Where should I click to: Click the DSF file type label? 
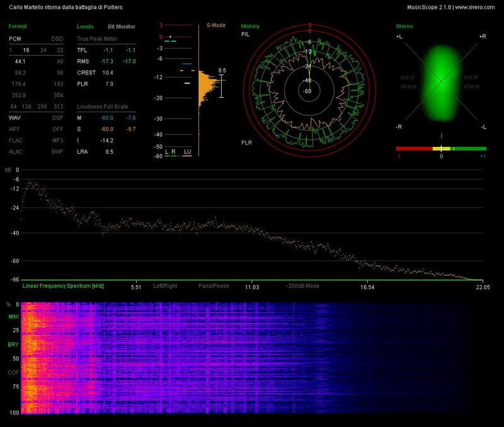click(58, 118)
